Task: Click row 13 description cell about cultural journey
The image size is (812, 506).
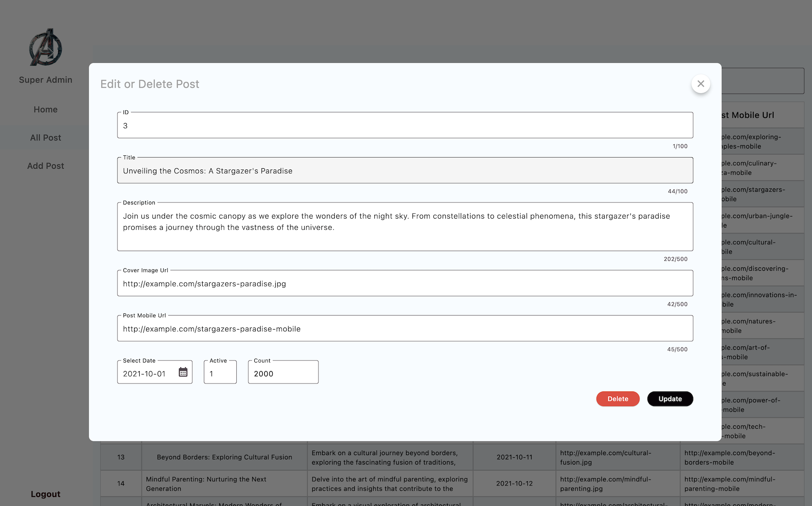Action: pos(390,457)
